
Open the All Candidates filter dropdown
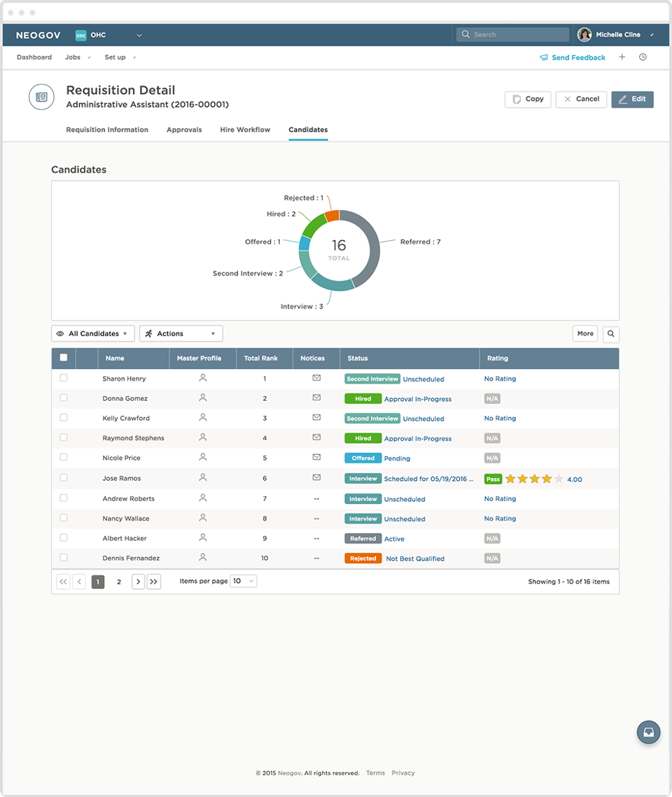pos(92,334)
